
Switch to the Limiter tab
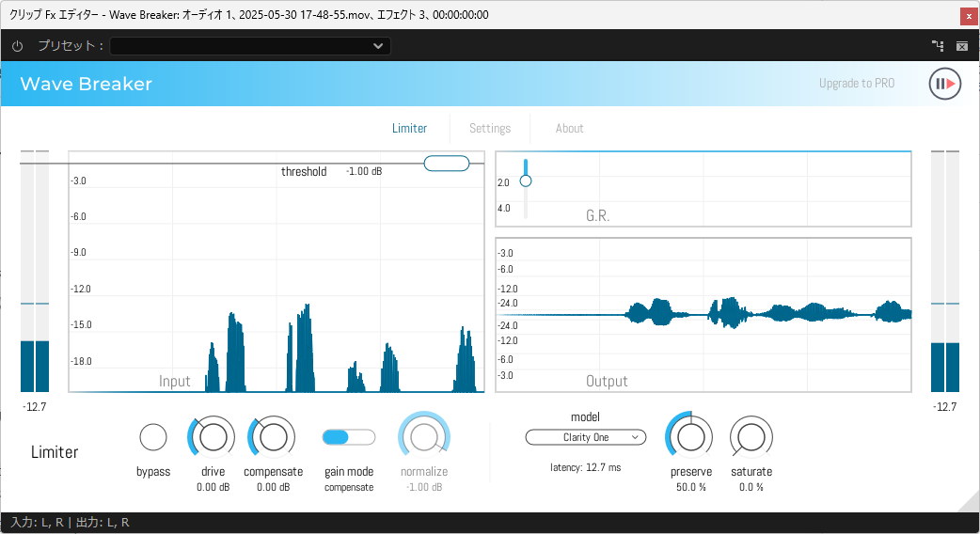(409, 129)
